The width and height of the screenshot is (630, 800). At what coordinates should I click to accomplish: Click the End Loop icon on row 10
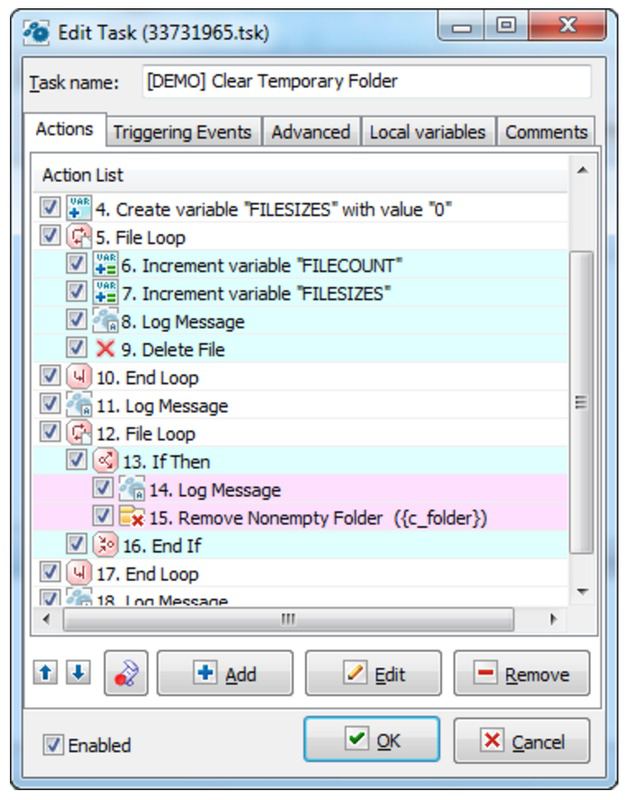tap(79, 377)
